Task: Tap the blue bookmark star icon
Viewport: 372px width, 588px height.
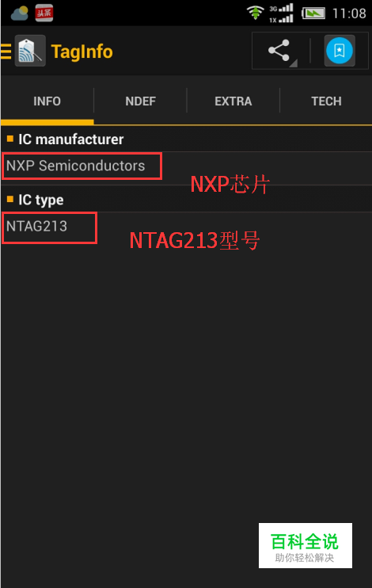Action: tap(340, 51)
